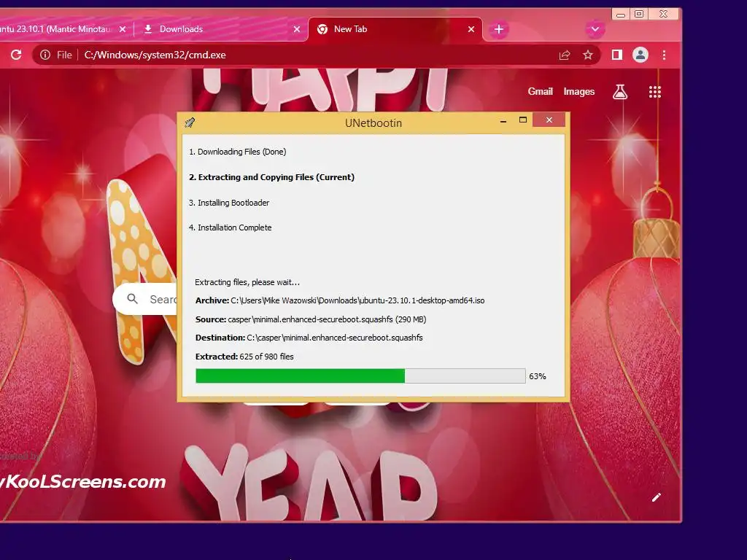
Task: Click the Installing Bootloader step
Action: (228, 203)
